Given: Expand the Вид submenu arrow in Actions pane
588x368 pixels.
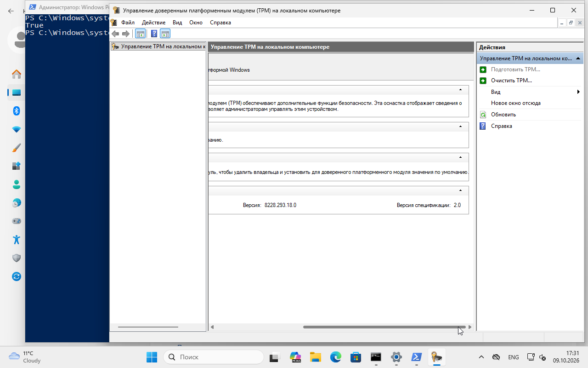Looking at the screenshot, I should click(578, 92).
